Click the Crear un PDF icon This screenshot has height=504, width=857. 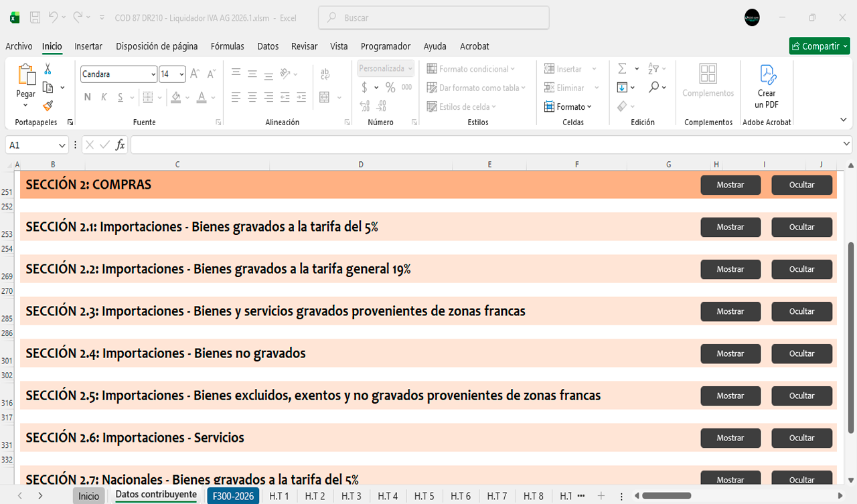[x=767, y=87]
